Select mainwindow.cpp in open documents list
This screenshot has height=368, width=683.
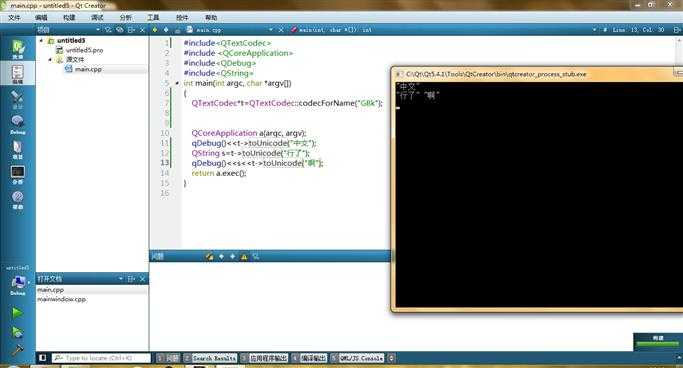(61, 300)
